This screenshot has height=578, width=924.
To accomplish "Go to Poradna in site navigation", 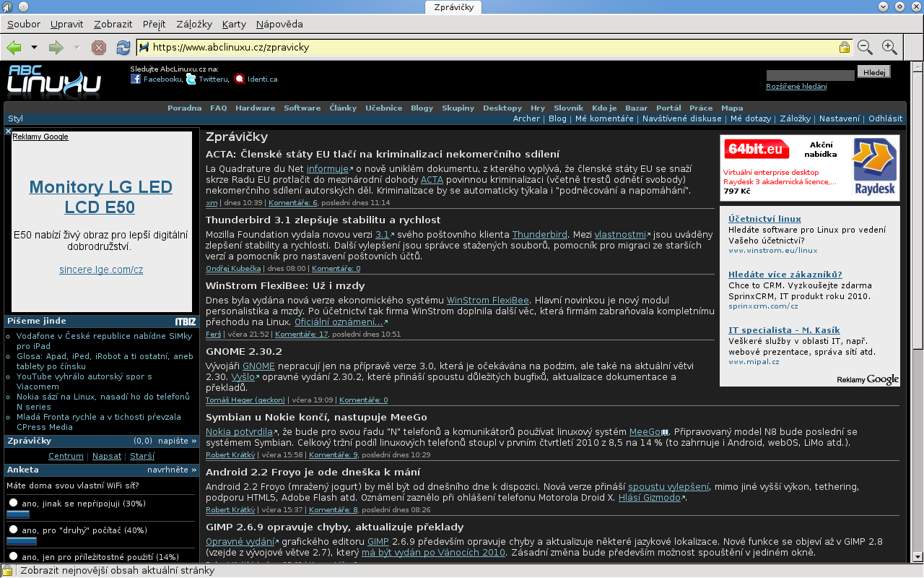I will [x=185, y=108].
